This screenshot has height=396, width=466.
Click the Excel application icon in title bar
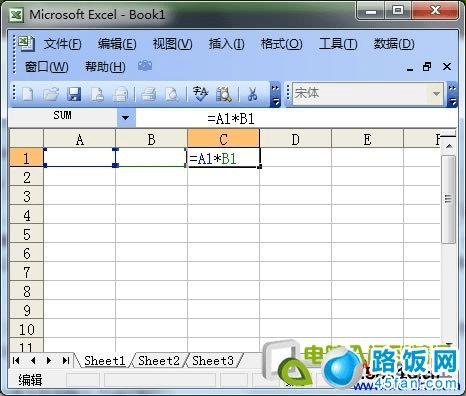(x=16, y=15)
